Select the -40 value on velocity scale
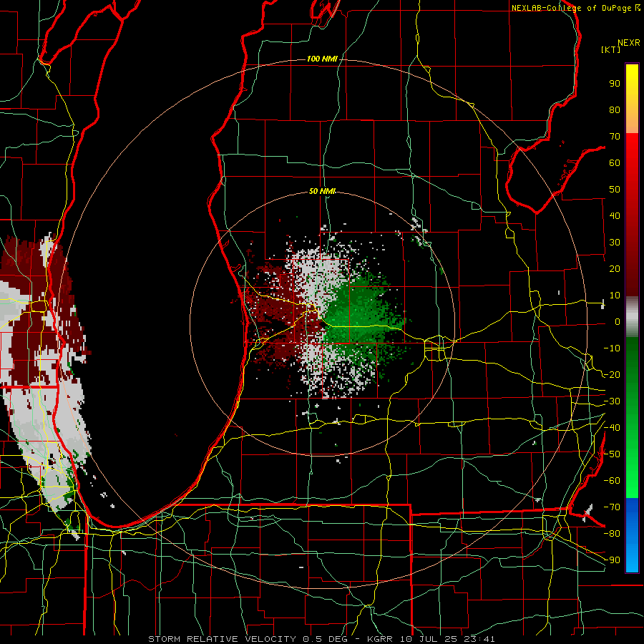The image size is (644, 644). pos(612,428)
